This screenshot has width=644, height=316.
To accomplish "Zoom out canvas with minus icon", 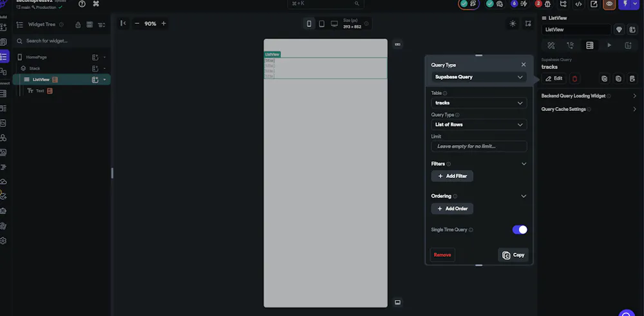I will [137, 23].
